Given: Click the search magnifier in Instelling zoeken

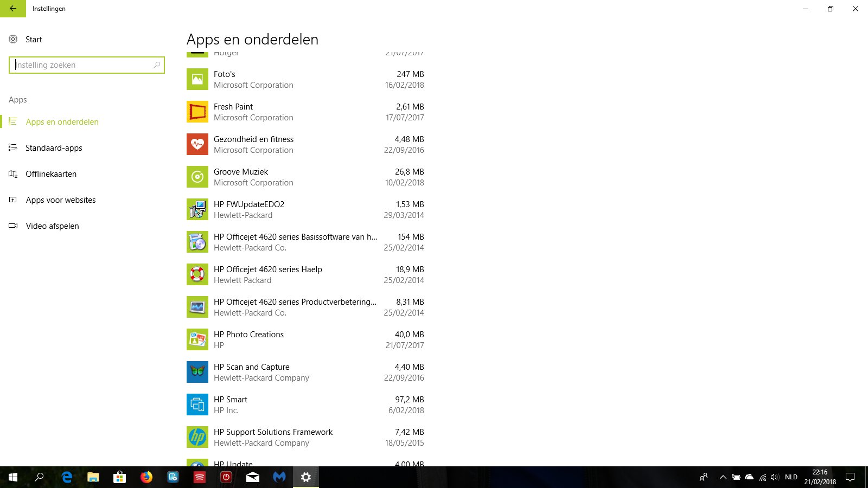Looking at the screenshot, I should (x=157, y=65).
